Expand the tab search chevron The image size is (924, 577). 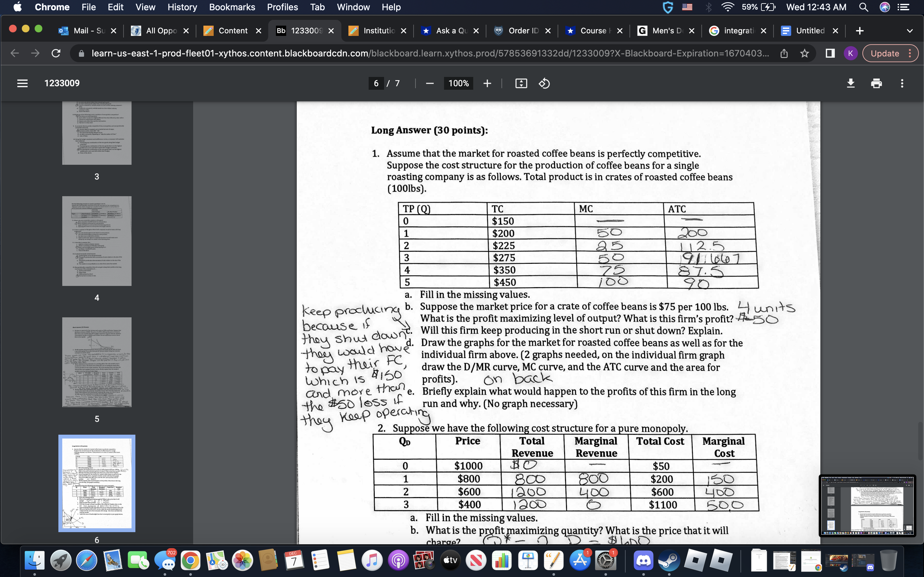click(x=910, y=30)
